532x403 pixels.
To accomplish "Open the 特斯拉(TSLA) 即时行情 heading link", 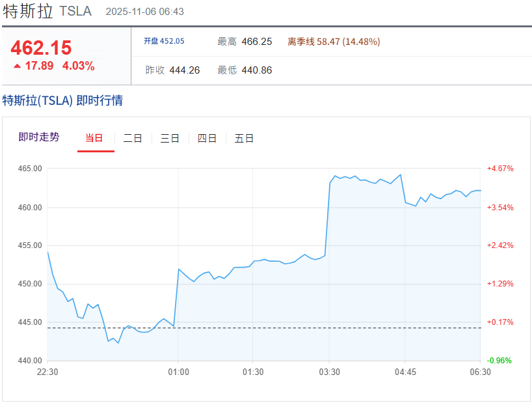I will point(62,101).
